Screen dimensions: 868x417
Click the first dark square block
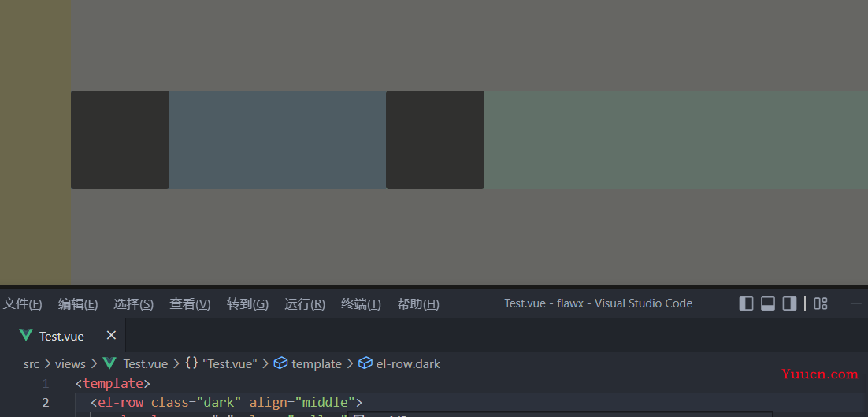click(x=121, y=140)
